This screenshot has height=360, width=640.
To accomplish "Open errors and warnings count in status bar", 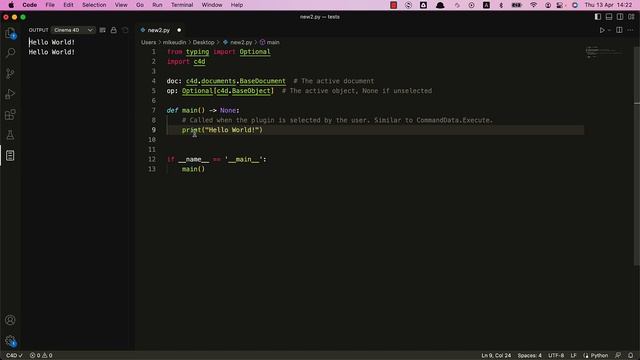I will click(x=41, y=356).
